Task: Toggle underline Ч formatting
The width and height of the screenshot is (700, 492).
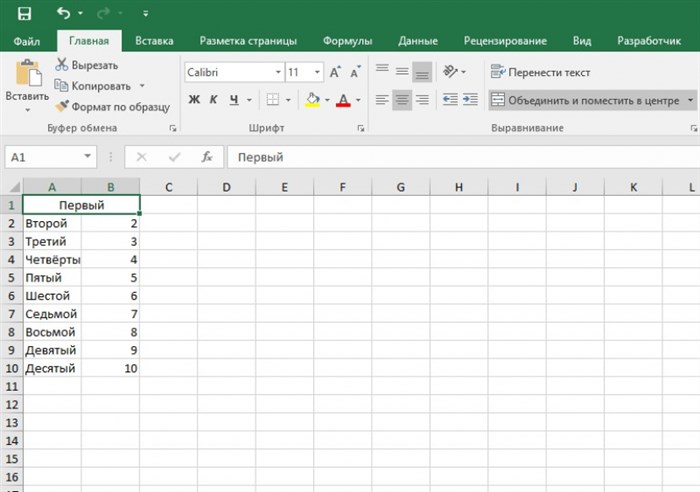Action: tap(234, 100)
